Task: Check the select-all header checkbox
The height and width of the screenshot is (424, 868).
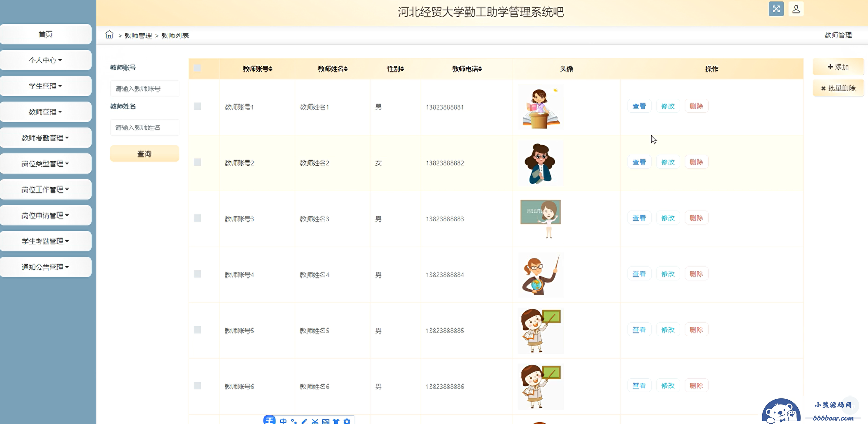Action: pyautogui.click(x=197, y=68)
